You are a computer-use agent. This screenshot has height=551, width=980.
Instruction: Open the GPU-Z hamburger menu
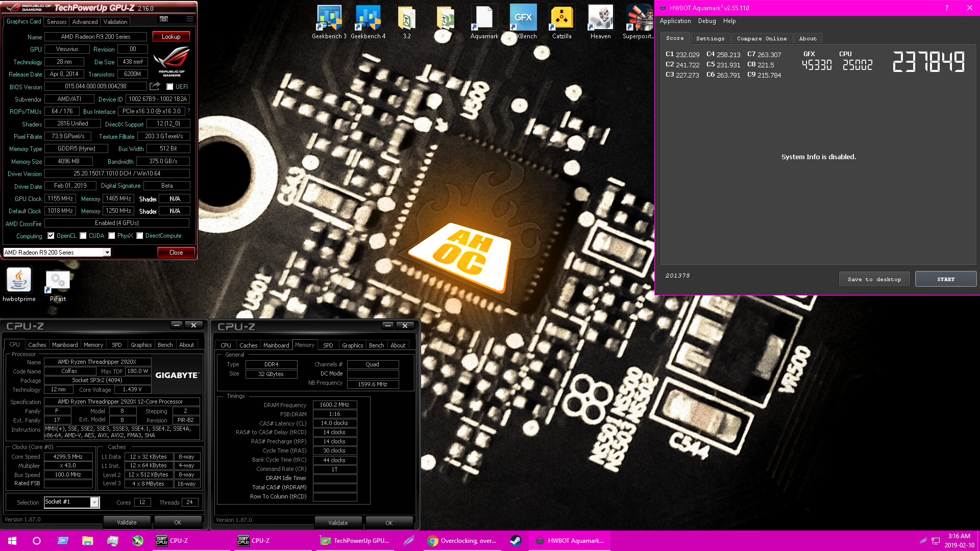(190, 19)
